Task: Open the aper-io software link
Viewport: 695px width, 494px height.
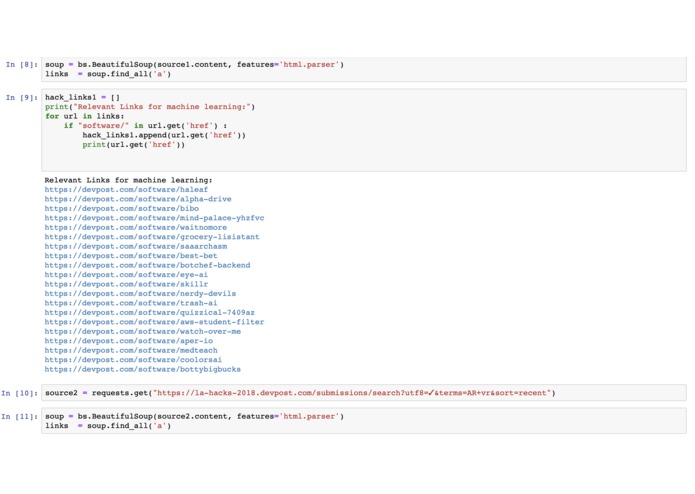Action: [129, 341]
